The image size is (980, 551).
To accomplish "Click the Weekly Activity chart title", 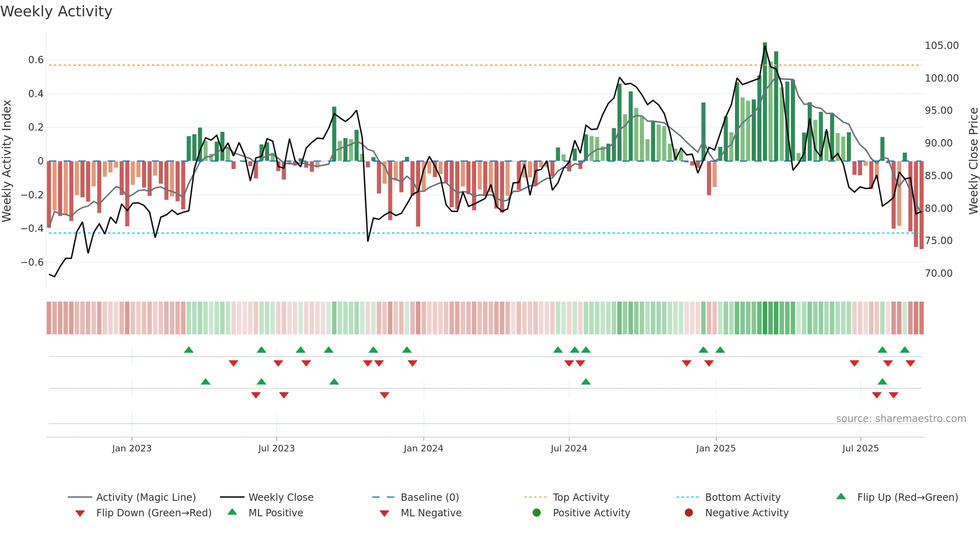I will click(56, 11).
